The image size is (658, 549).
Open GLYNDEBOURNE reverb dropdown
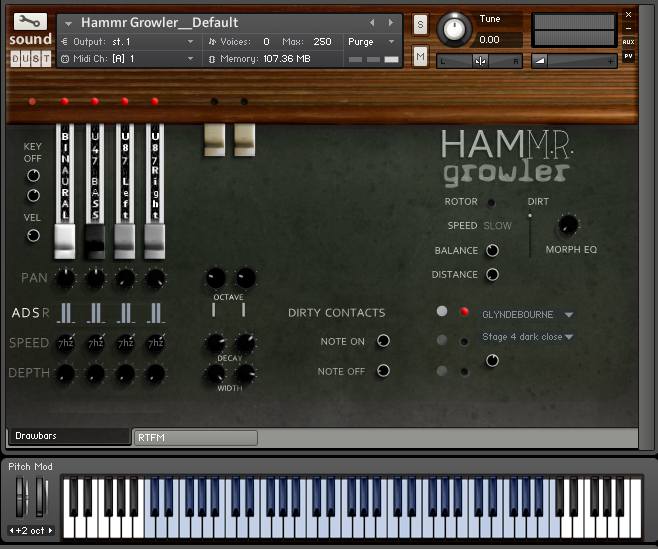(527, 314)
